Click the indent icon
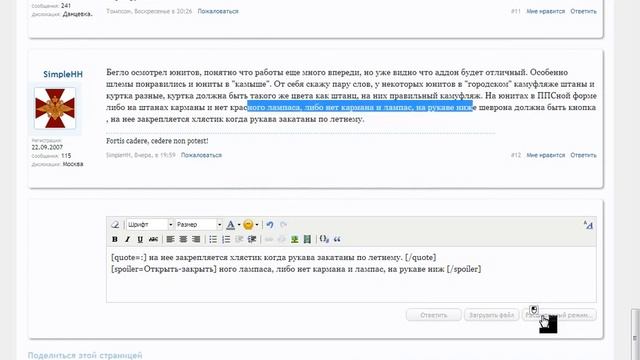This screenshot has height=360, width=640. coord(252,239)
